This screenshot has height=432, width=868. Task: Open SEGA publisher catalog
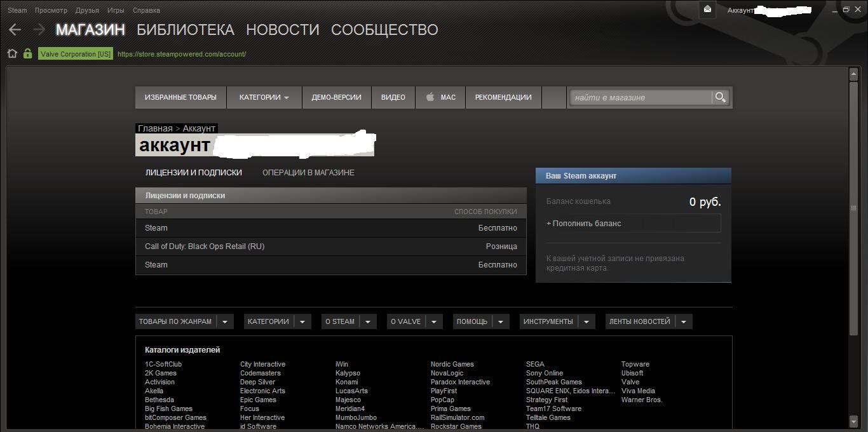[x=535, y=364]
